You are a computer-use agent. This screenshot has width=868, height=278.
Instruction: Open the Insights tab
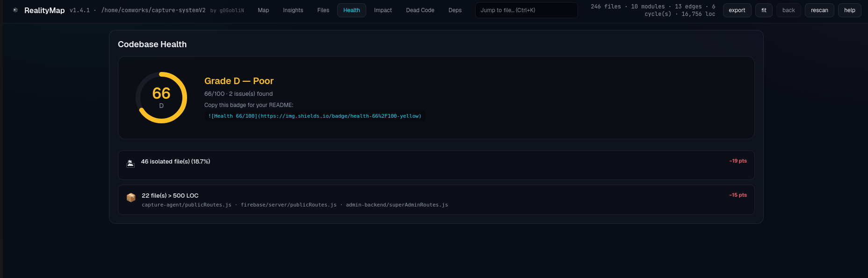(293, 10)
